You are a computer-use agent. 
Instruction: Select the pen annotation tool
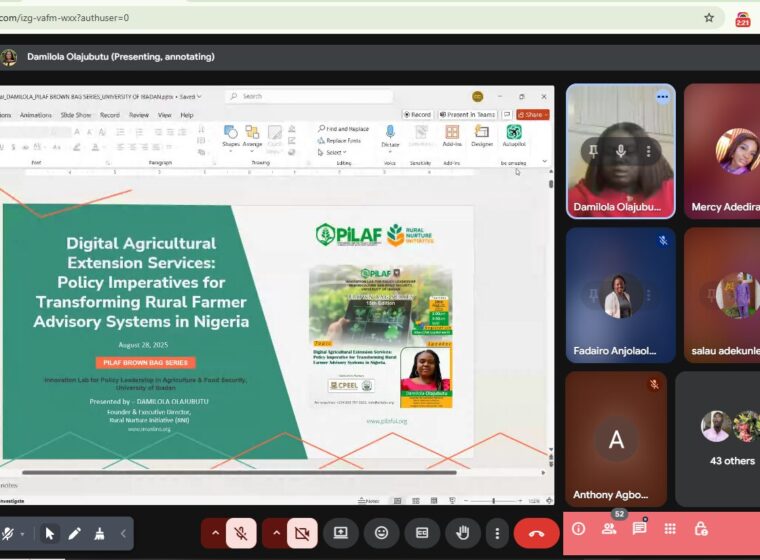coord(74,534)
